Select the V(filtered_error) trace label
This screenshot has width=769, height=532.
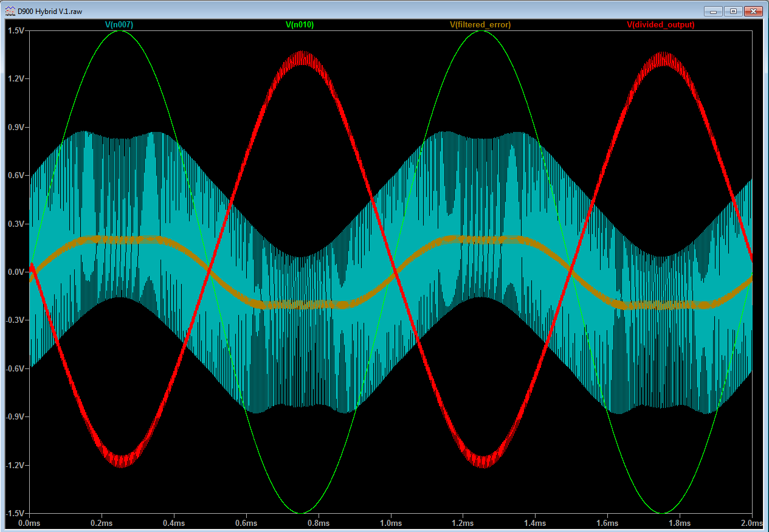click(480, 25)
